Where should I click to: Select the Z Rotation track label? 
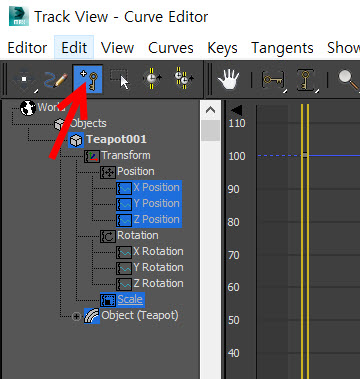(158, 283)
